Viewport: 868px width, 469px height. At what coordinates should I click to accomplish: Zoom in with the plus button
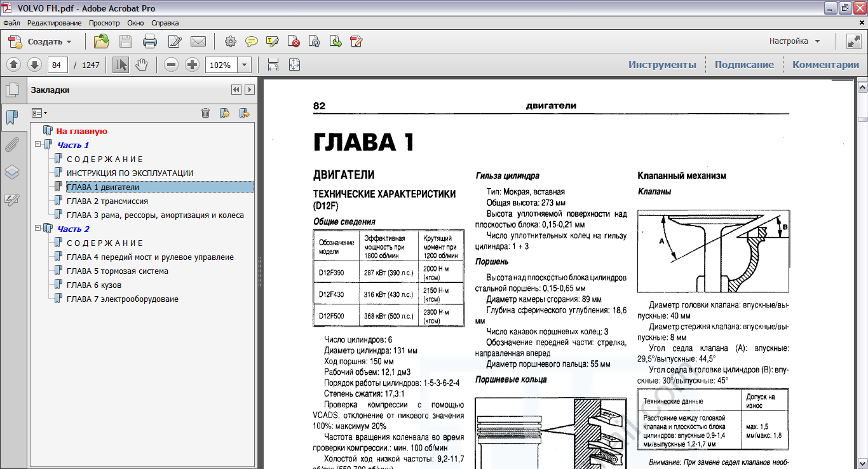pyautogui.click(x=192, y=64)
